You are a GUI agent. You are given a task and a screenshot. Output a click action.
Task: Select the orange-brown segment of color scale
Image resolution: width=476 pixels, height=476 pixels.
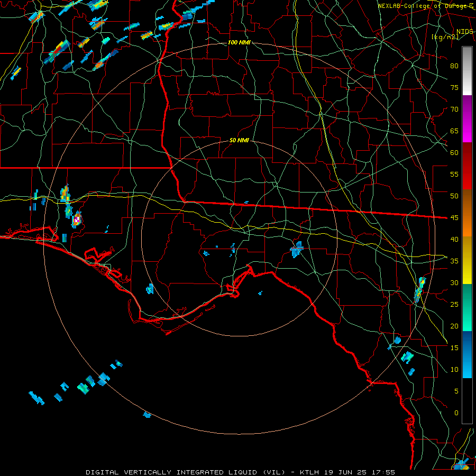coord(467,213)
